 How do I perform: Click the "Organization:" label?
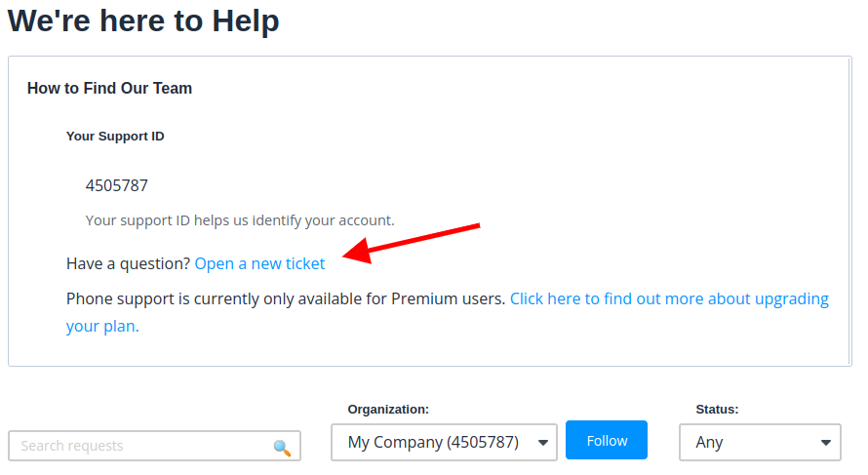(388, 410)
